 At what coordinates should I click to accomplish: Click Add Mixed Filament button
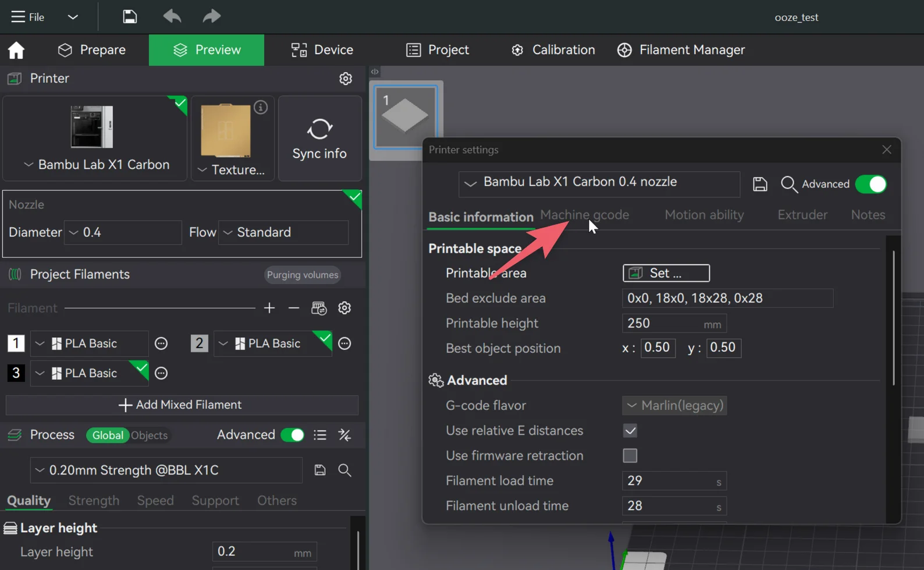click(182, 405)
